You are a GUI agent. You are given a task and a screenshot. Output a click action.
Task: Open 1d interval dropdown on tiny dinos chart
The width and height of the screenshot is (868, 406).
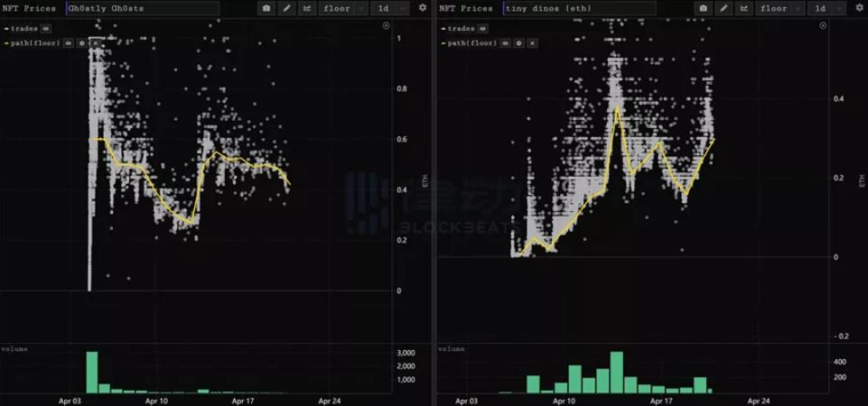coord(826,8)
